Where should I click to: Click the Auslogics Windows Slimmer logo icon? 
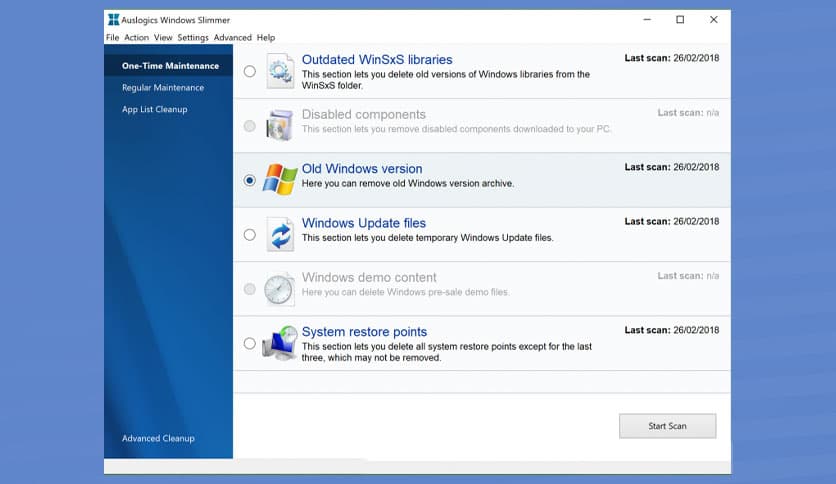[114, 20]
